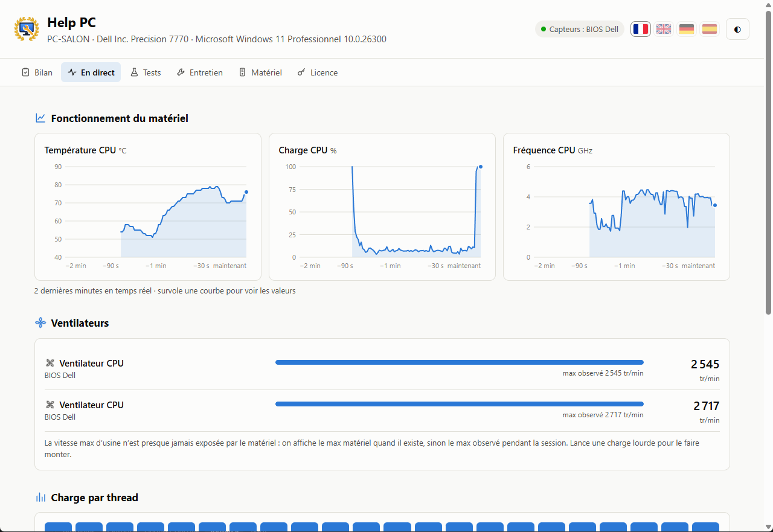Click the 2717 tr/min fan speed bar
Image resolution: width=773 pixels, height=532 pixels.
click(x=460, y=404)
